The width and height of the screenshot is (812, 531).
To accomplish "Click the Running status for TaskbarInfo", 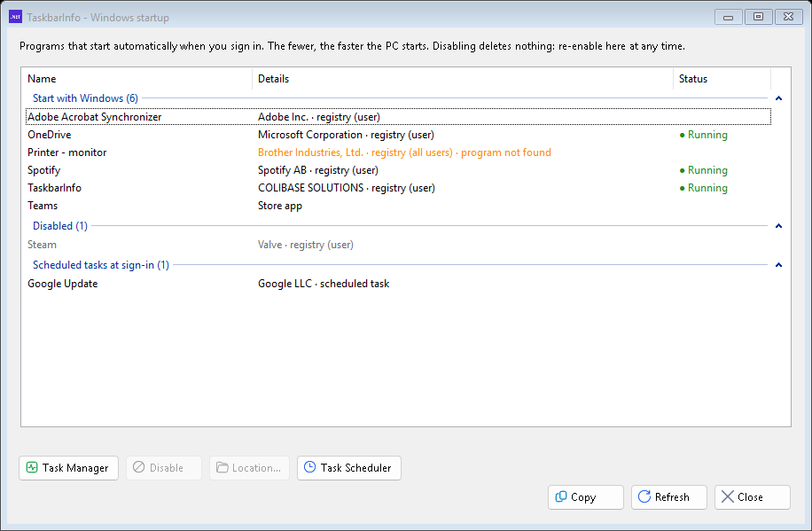I will click(x=703, y=188).
